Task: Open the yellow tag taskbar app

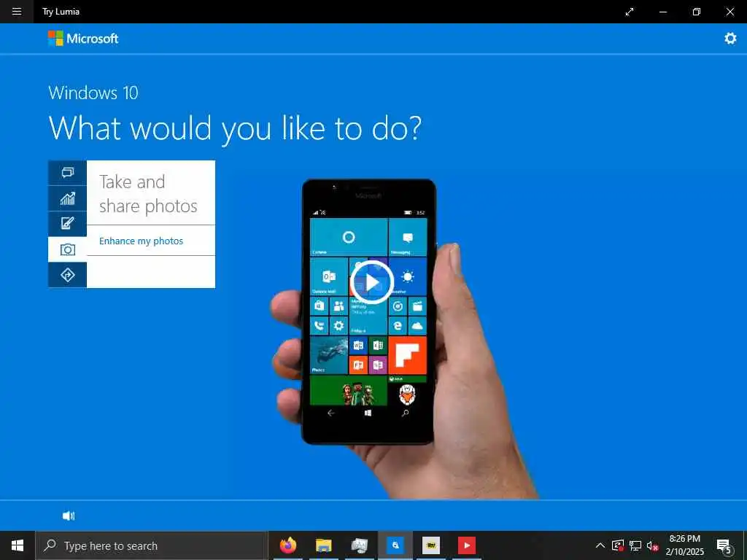Action: (431, 545)
